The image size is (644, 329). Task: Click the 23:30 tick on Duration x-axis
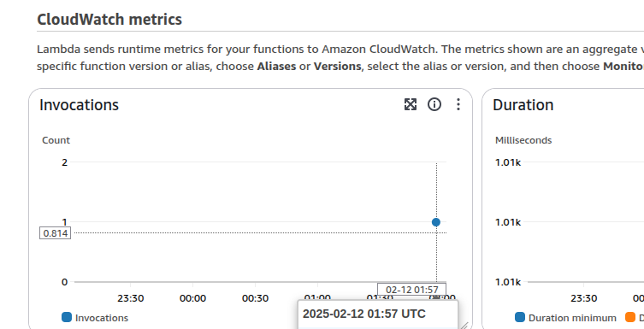[583, 298]
